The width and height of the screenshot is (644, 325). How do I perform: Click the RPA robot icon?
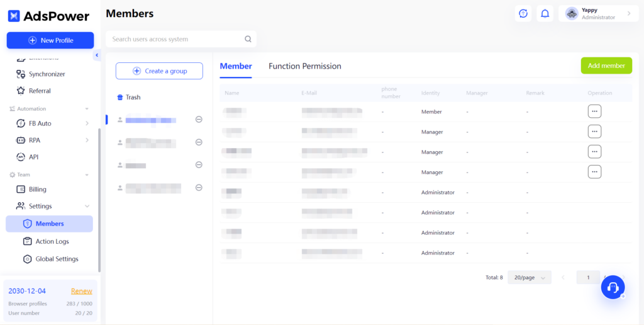[21, 140]
